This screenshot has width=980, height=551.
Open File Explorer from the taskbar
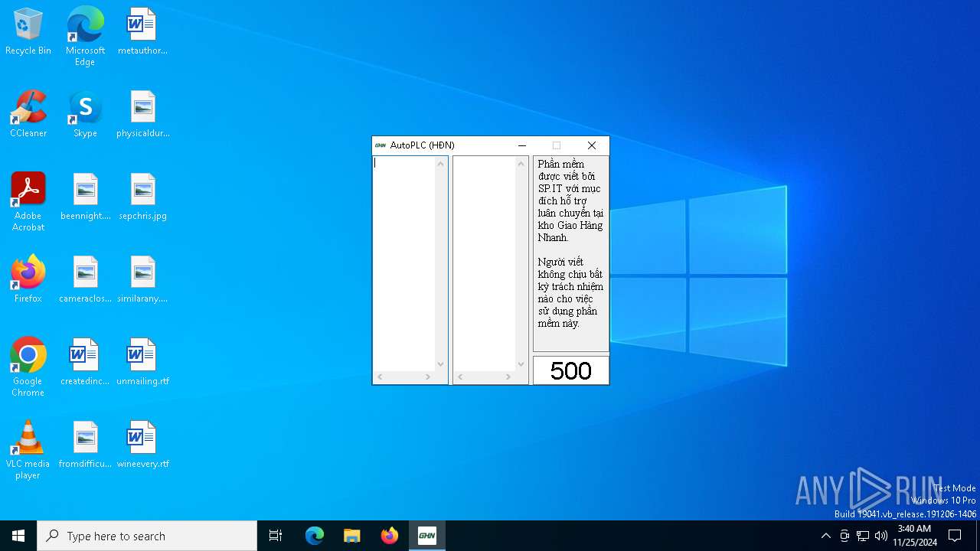(352, 536)
